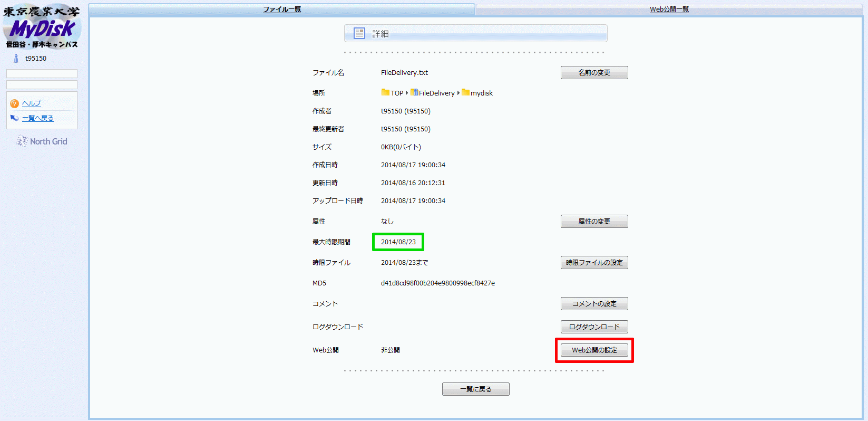Switch to the Web公開一覧 tab
The width and height of the screenshot is (868, 421).
pos(669,9)
